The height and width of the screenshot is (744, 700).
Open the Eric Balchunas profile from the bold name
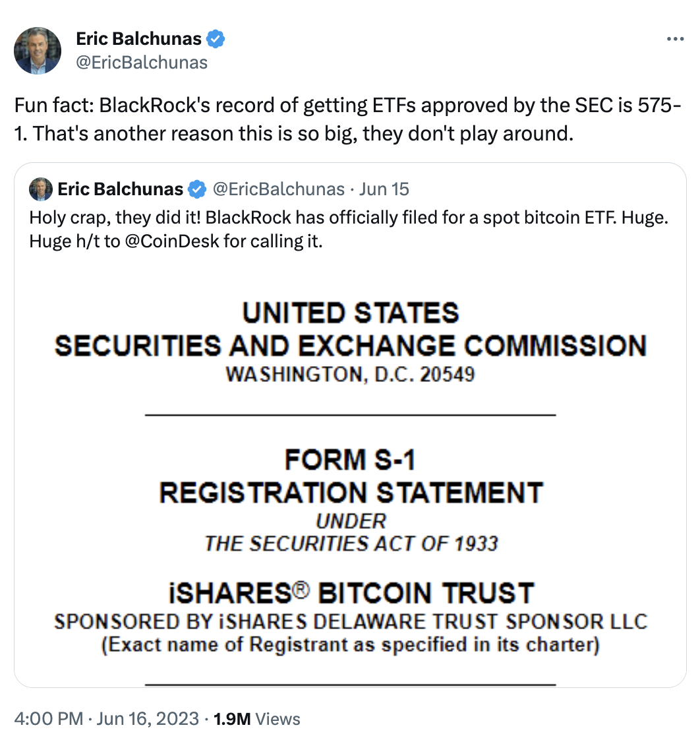[x=138, y=39]
